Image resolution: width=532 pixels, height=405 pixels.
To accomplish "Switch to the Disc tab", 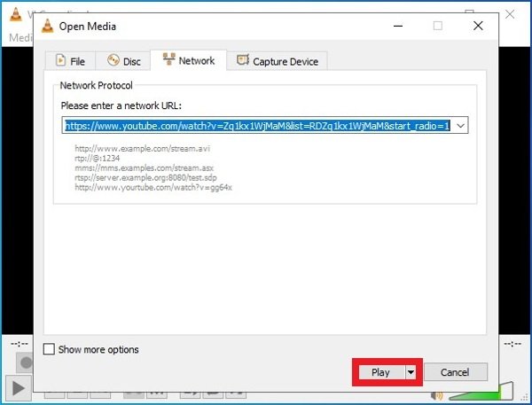I will (123, 61).
